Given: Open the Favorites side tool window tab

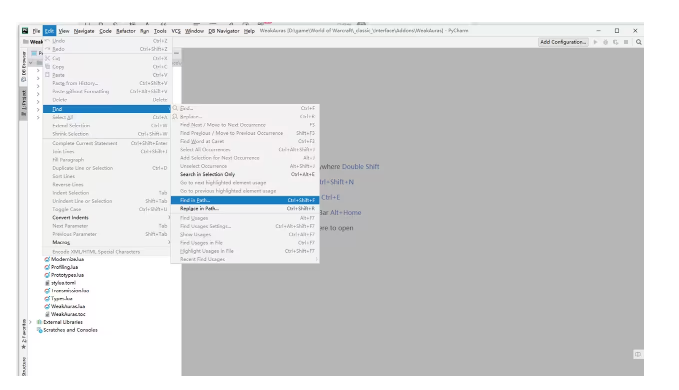Looking at the screenshot, I should tap(24, 334).
